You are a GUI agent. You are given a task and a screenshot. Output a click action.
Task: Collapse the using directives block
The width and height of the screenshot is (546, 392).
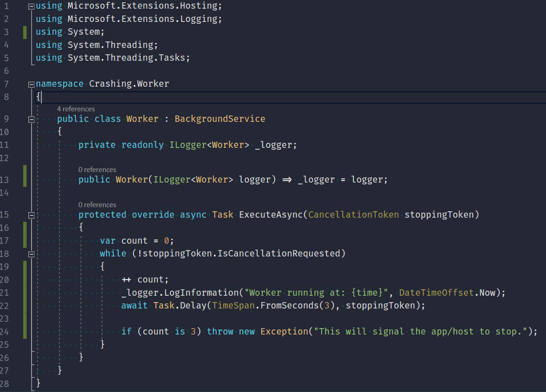[31, 6]
